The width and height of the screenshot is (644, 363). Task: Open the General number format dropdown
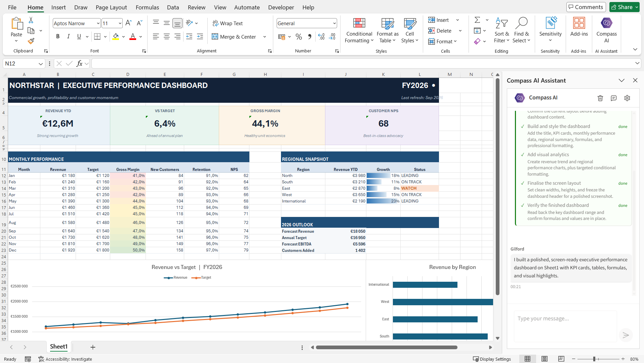[334, 23]
